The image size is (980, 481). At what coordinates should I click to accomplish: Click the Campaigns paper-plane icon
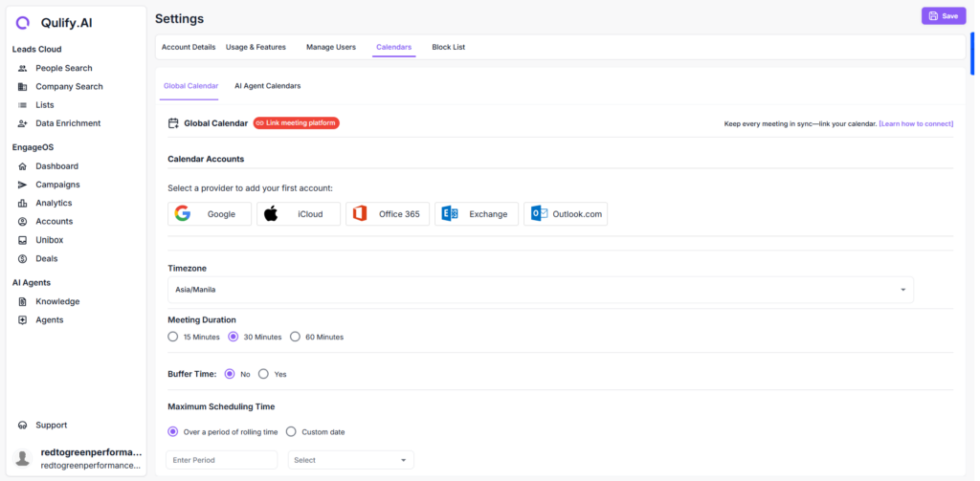[x=23, y=185]
